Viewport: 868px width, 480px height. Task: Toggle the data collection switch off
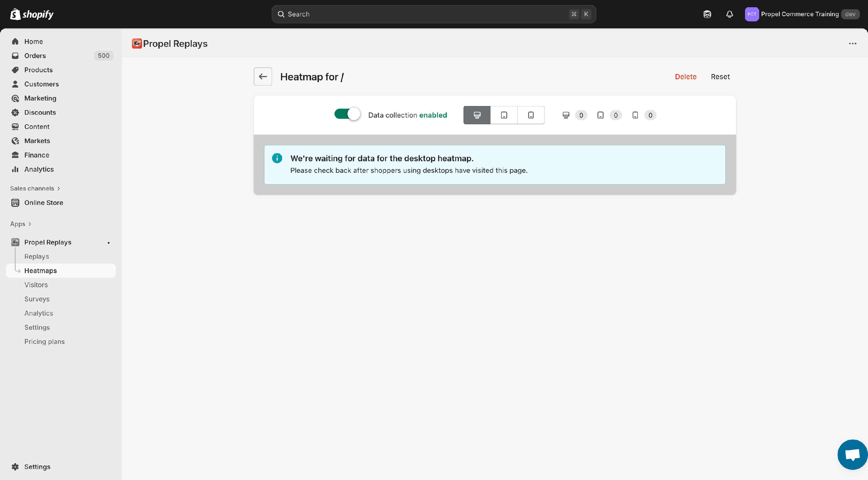(x=347, y=114)
